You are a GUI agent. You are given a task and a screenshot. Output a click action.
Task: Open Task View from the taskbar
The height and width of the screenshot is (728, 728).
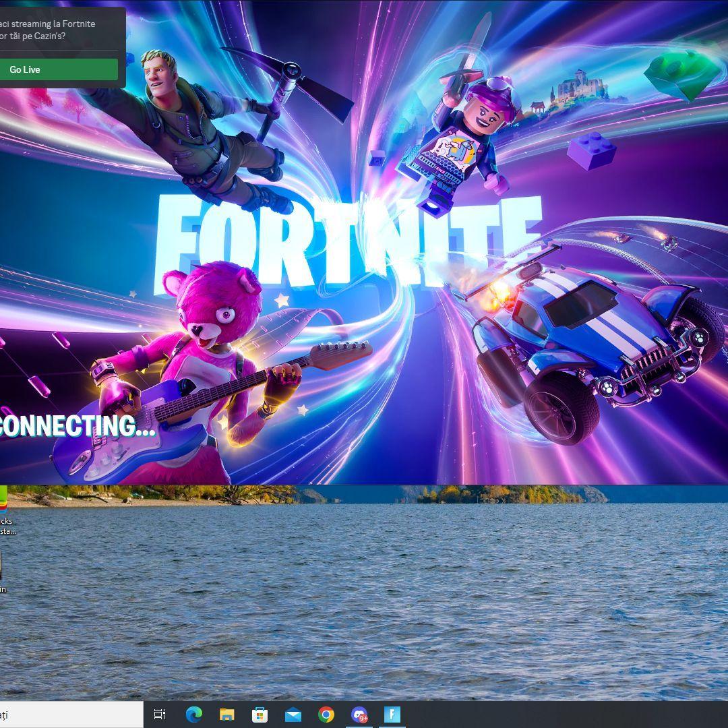(x=160, y=714)
